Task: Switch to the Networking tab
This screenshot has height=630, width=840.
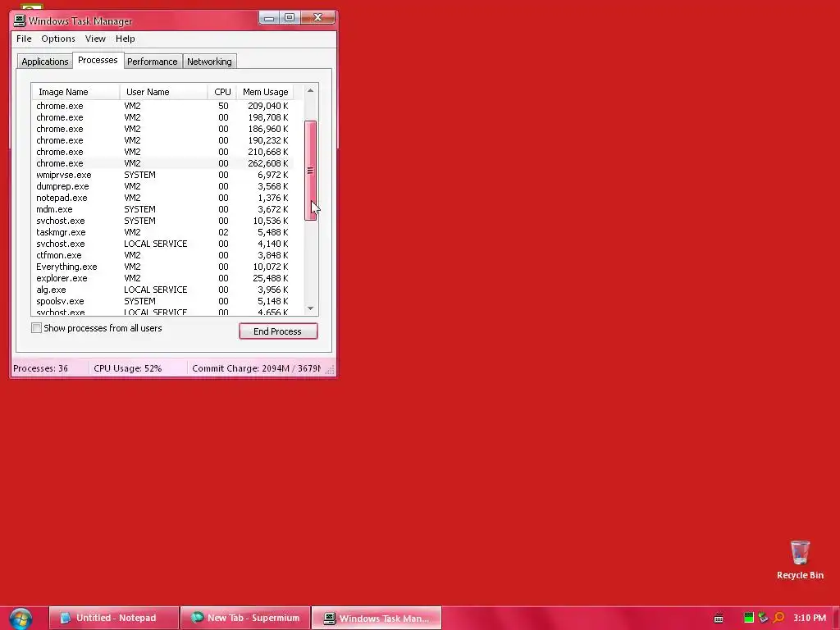Action: click(209, 62)
